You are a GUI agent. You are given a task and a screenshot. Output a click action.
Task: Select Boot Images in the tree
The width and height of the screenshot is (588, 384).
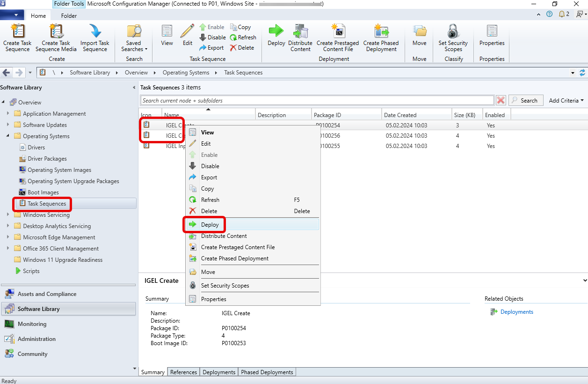point(43,192)
